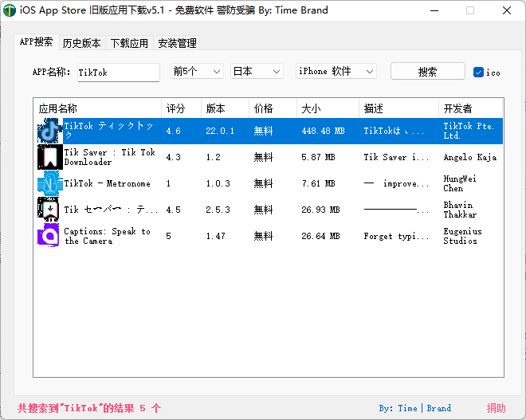Viewport: 526px width, 420px height.
Task: Click the Tik Saver bookmark icon
Action: coord(50,157)
